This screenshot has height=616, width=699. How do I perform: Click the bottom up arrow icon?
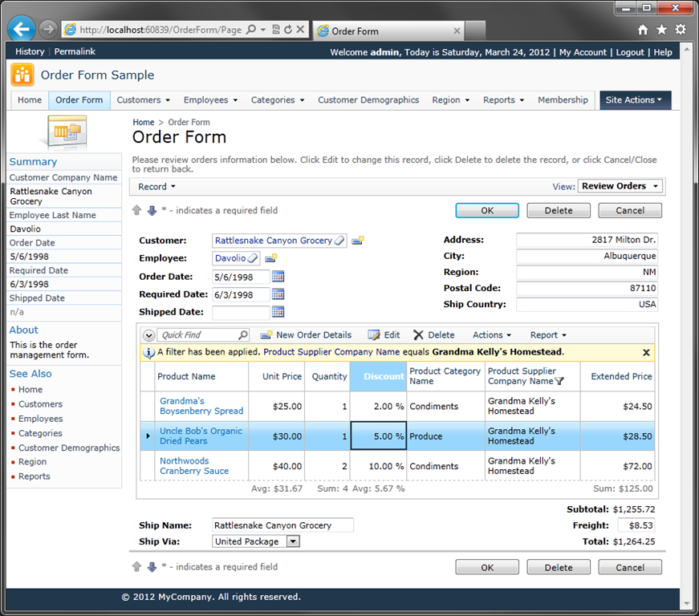pyautogui.click(x=137, y=566)
